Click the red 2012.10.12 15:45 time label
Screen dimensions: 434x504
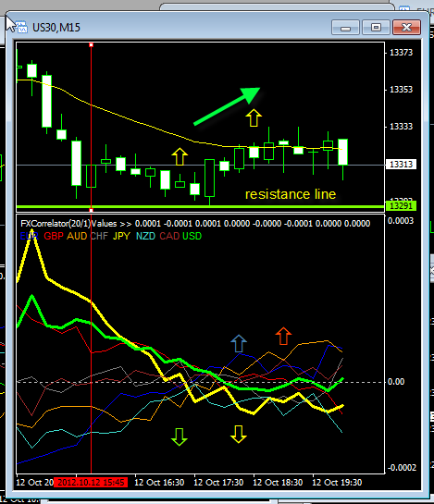[91, 482]
